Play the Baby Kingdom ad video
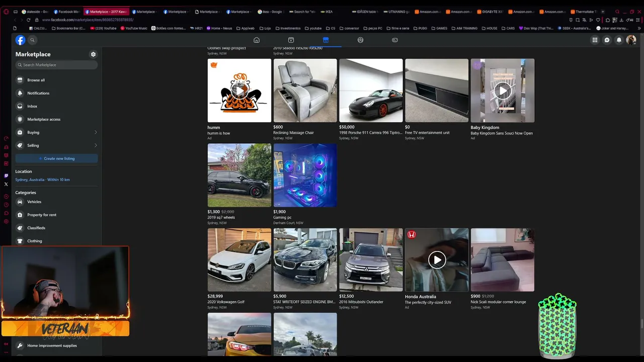This screenshot has width=644, height=362. pyautogui.click(x=503, y=90)
